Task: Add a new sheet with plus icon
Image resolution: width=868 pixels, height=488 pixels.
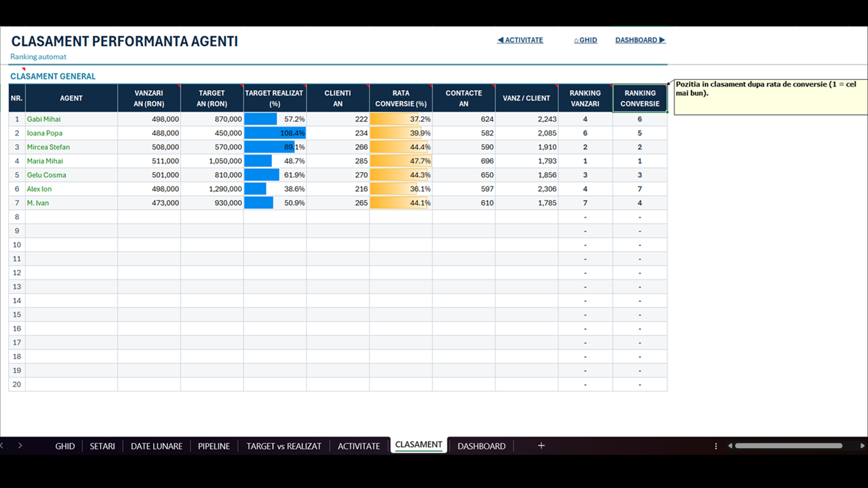Action: [x=541, y=446]
